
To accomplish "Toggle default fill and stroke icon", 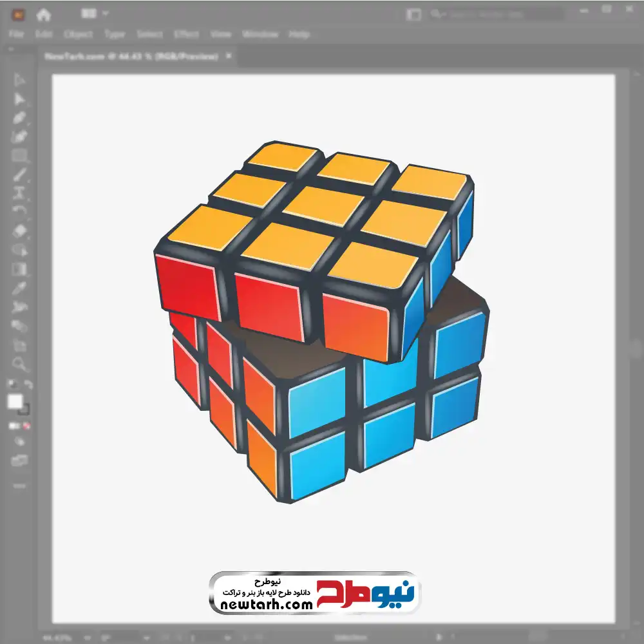I will (x=12, y=384).
